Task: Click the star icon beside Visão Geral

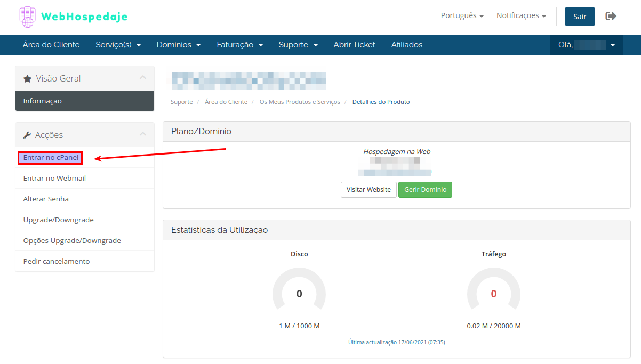Action: coord(27,79)
